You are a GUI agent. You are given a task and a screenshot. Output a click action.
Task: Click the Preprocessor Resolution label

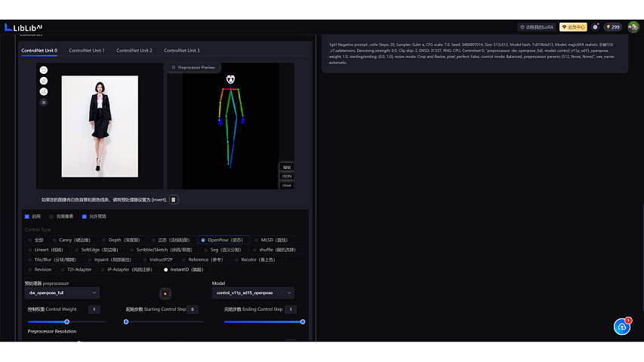tap(52, 332)
